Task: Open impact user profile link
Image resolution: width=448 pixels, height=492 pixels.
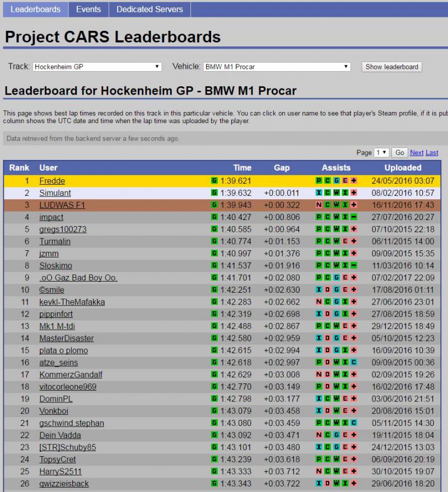Action: pyautogui.click(x=51, y=217)
